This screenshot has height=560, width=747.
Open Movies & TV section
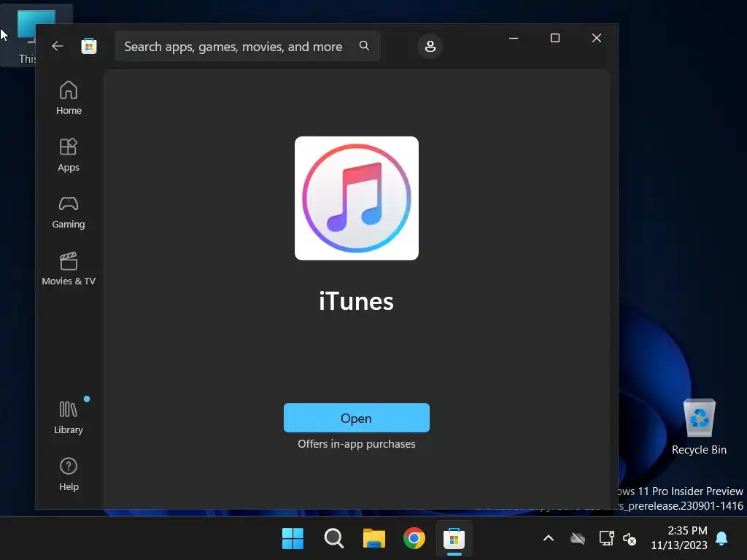point(69,269)
